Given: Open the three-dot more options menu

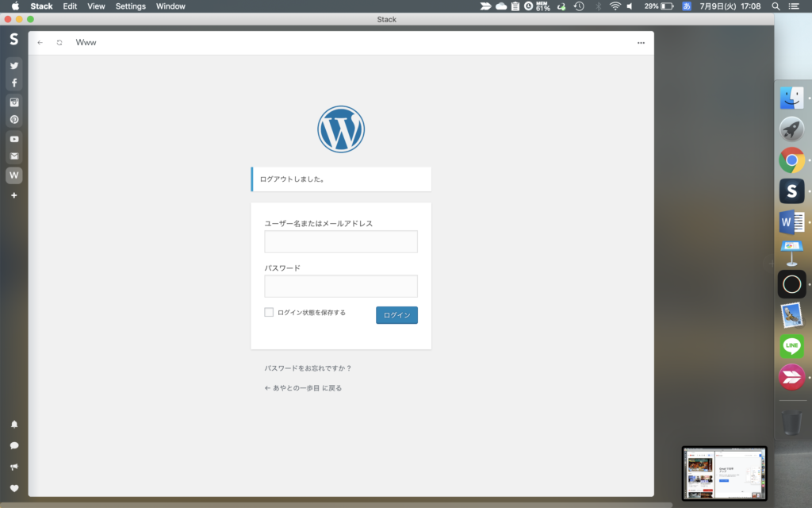Looking at the screenshot, I should click(x=641, y=43).
